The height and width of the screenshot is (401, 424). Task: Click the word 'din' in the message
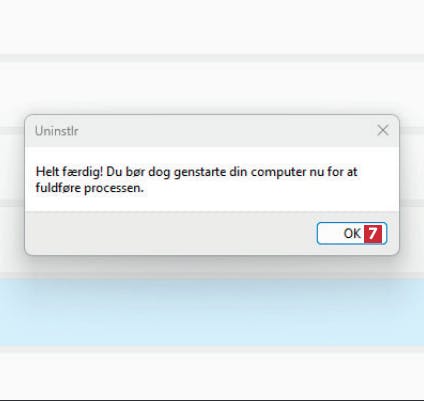point(238,172)
